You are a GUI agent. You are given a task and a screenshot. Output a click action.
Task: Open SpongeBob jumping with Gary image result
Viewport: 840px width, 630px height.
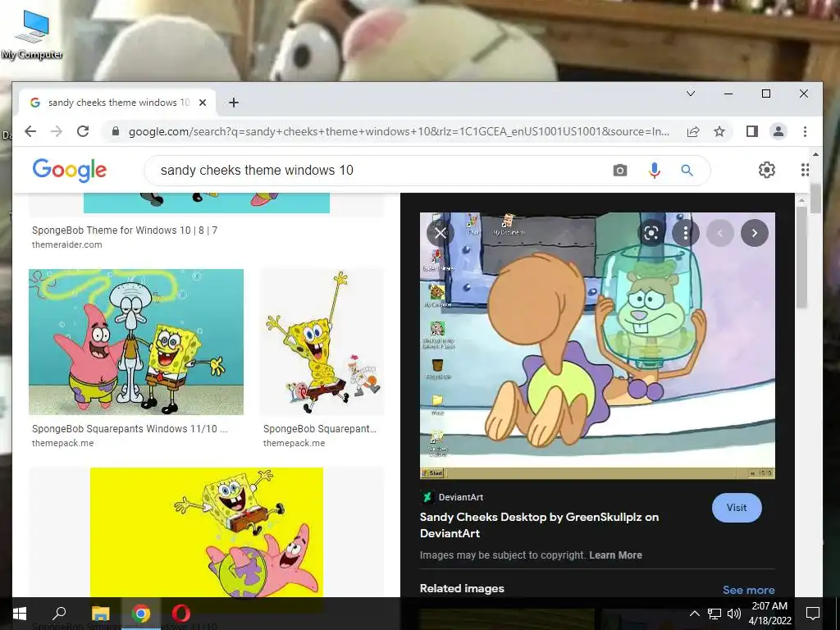(x=322, y=342)
